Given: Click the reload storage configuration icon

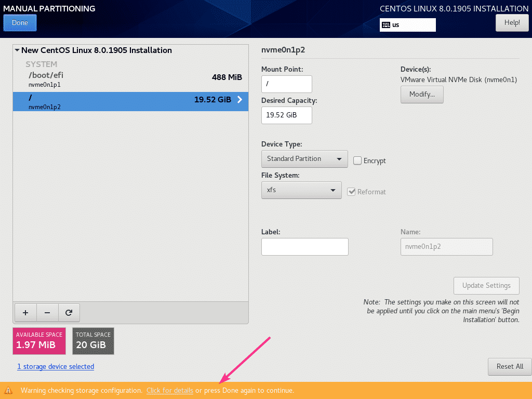Looking at the screenshot, I should pos(69,313).
